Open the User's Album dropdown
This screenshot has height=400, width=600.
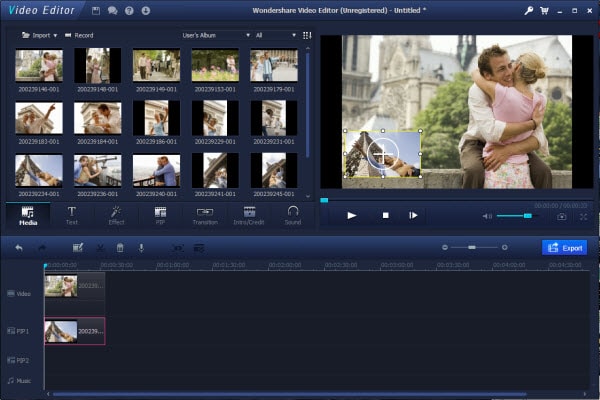[215, 35]
